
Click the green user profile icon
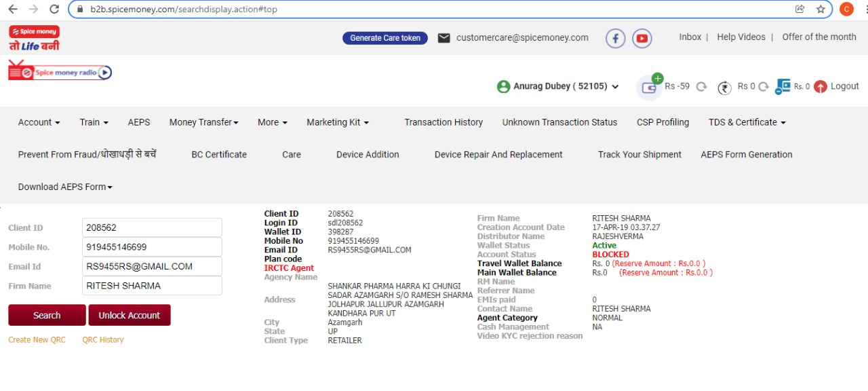coord(503,86)
